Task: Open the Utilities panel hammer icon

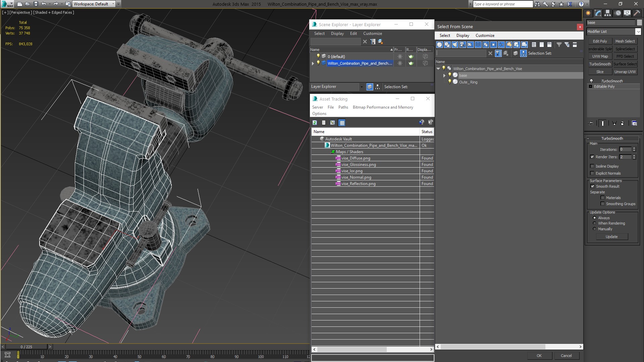Action: pyautogui.click(x=636, y=13)
